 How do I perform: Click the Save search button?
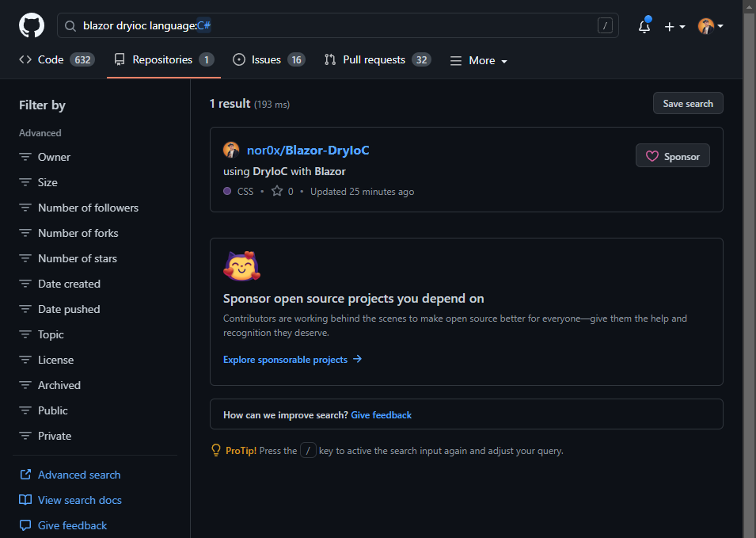(687, 104)
